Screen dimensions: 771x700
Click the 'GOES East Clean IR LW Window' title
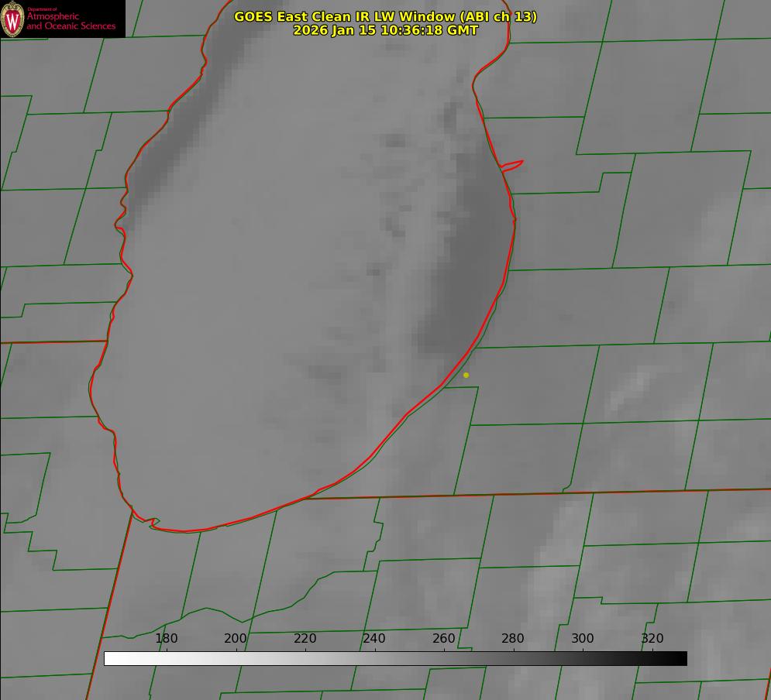tap(386, 16)
